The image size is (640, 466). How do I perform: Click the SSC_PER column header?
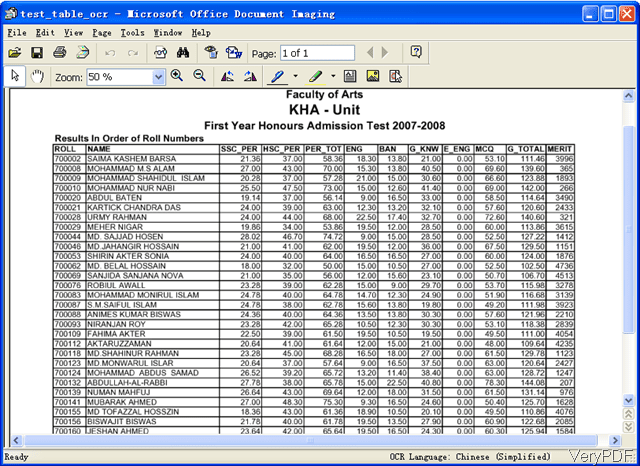click(x=239, y=149)
